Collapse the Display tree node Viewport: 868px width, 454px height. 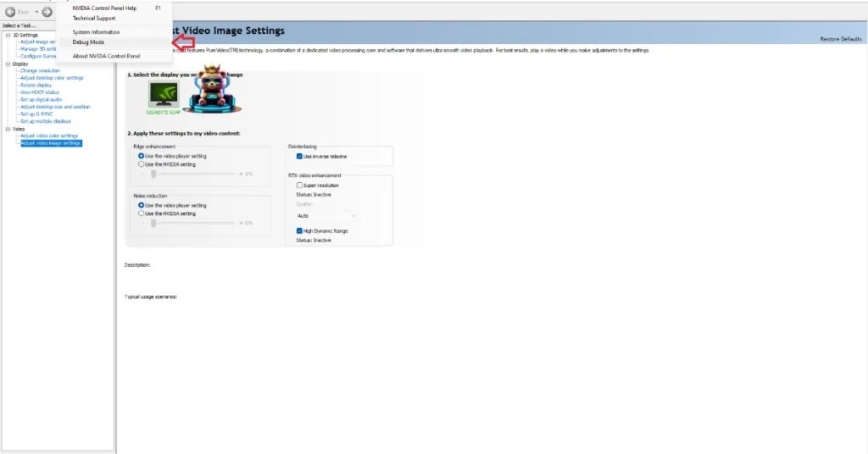(x=8, y=64)
